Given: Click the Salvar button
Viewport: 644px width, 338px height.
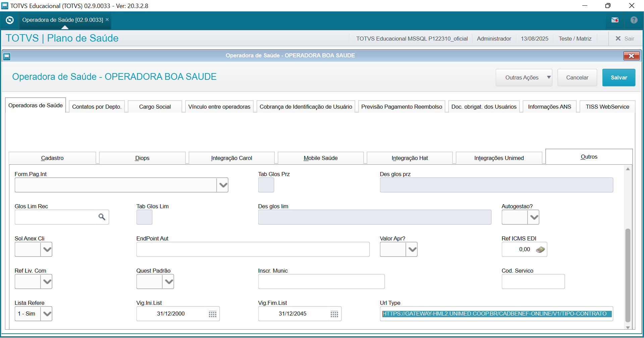Looking at the screenshot, I should click(x=619, y=77).
